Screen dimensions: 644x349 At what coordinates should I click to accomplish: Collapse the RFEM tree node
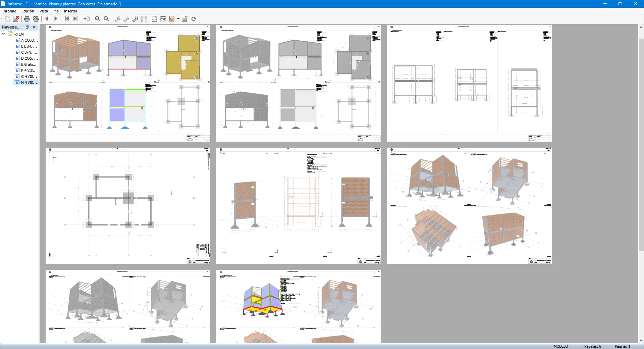pos(3,34)
